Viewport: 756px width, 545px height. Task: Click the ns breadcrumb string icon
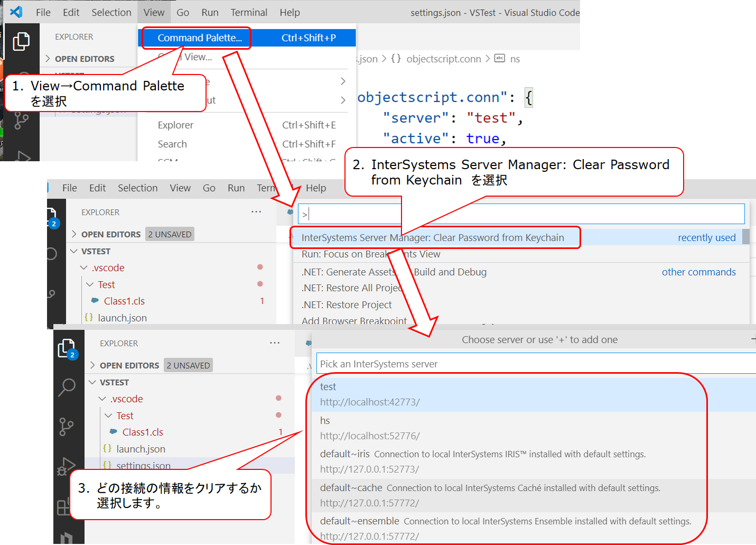click(x=499, y=59)
